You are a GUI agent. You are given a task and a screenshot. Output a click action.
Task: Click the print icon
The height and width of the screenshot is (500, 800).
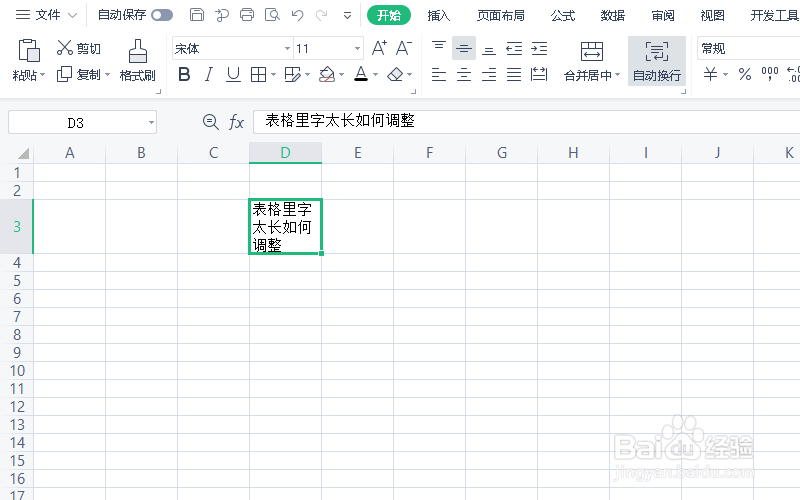click(x=247, y=15)
